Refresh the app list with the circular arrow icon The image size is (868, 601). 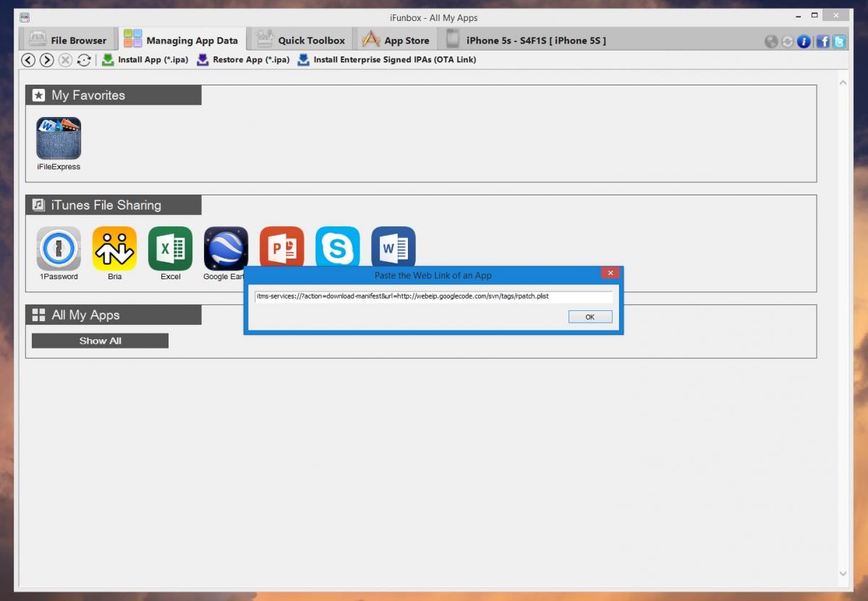84,60
